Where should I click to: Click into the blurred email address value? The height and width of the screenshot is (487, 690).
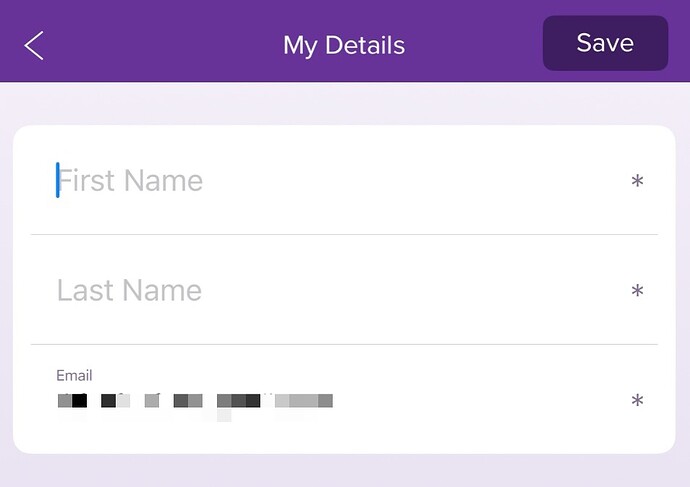coord(195,401)
